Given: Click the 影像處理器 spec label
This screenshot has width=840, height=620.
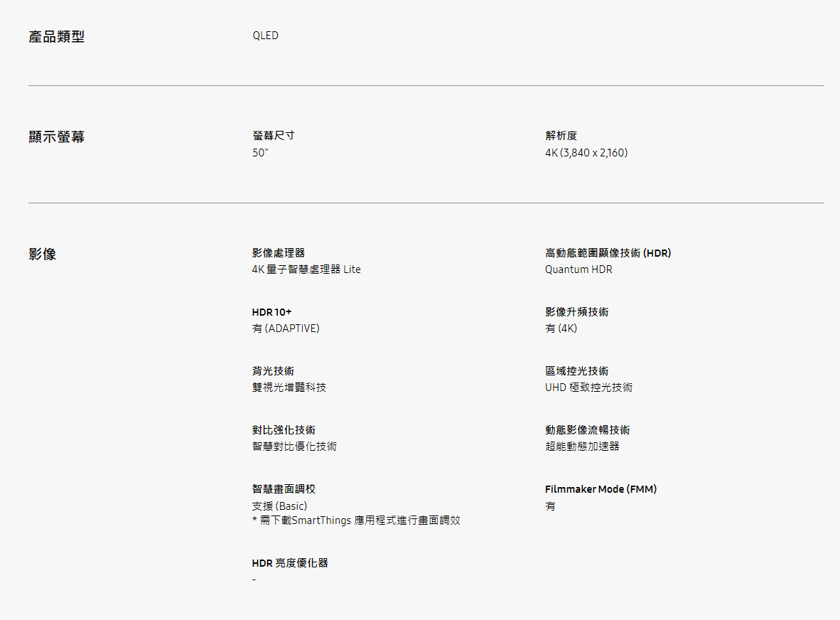Looking at the screenshot, I should pyautogui.click(x=278, y=253).
